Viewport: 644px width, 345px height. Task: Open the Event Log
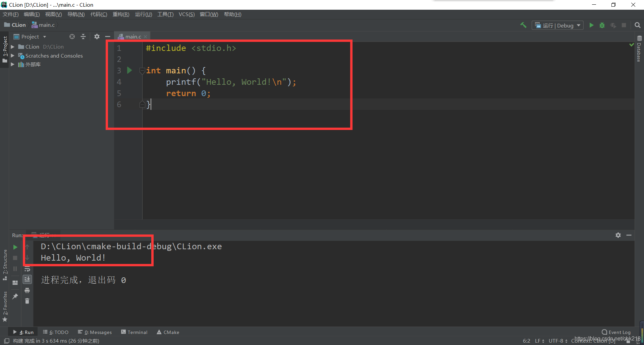[x=616, y=332]
